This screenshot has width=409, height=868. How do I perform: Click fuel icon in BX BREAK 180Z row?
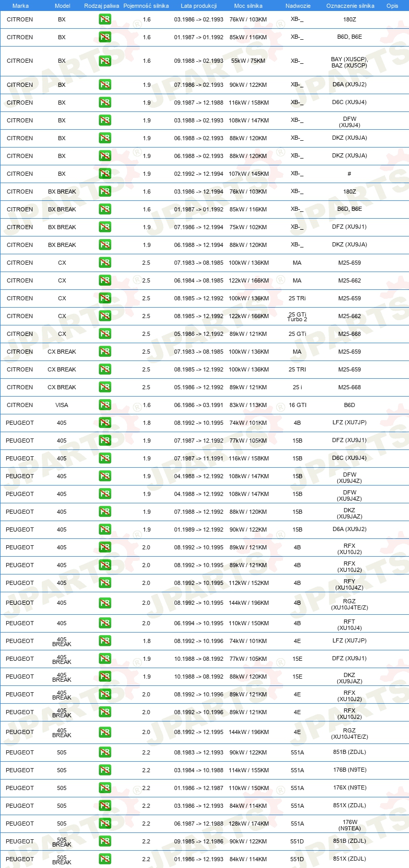tap(105, 191)
